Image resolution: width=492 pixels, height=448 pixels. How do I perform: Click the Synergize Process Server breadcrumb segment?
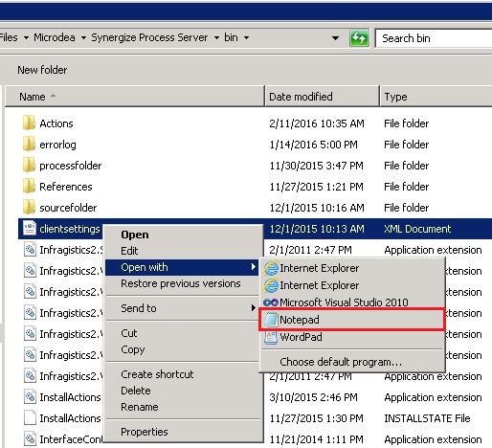coord(149,37)
